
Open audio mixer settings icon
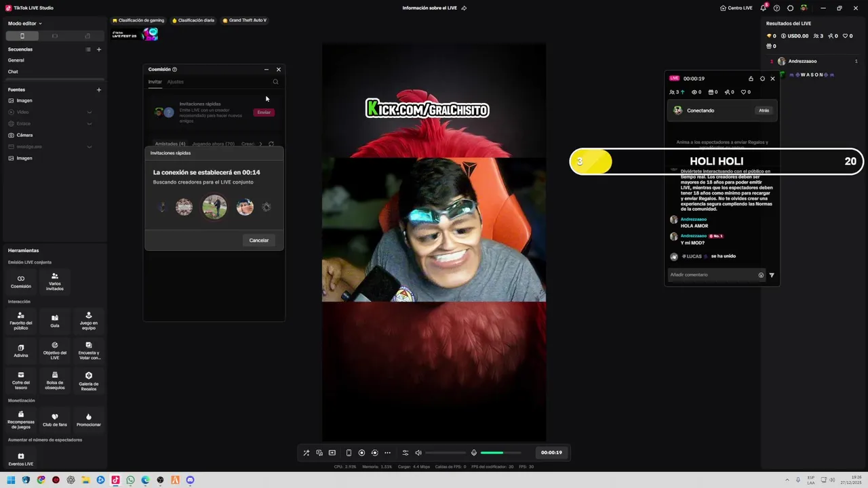[x=406, y=453]
